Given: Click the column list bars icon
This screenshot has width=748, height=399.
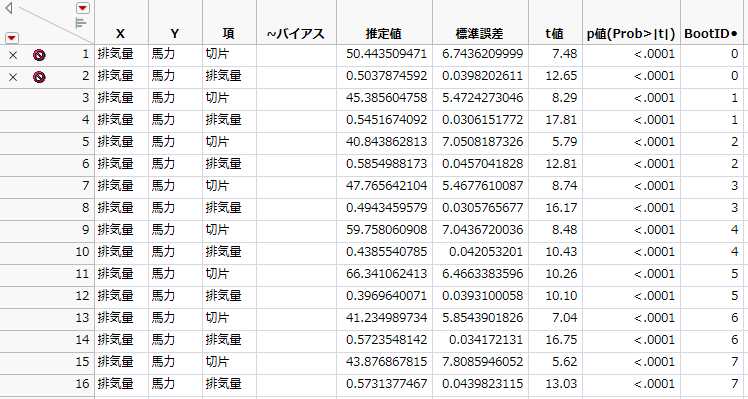Looking at the screenshot, I should [x=81, y=22].
